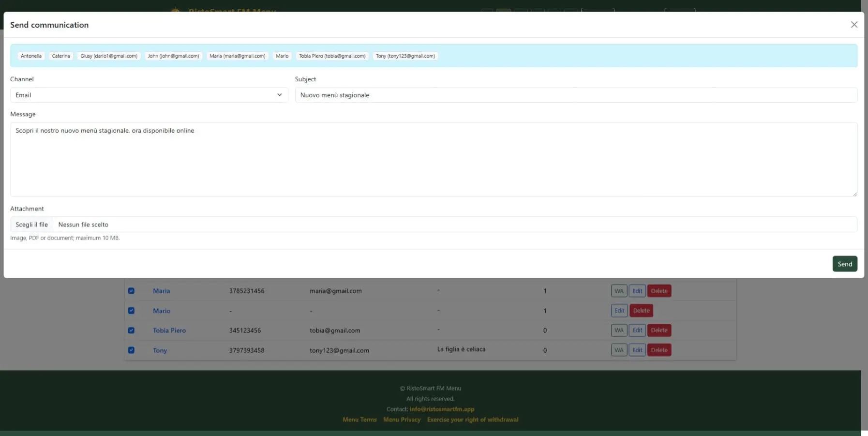868x436 pixels.
Task: Open the Menu Privacy footer link
Action: [x=402, y=420]
